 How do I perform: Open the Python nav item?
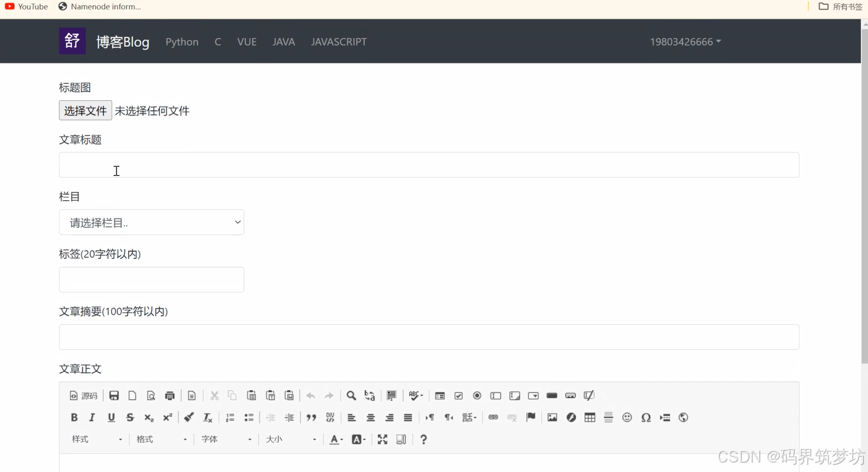tap(182, 41)
